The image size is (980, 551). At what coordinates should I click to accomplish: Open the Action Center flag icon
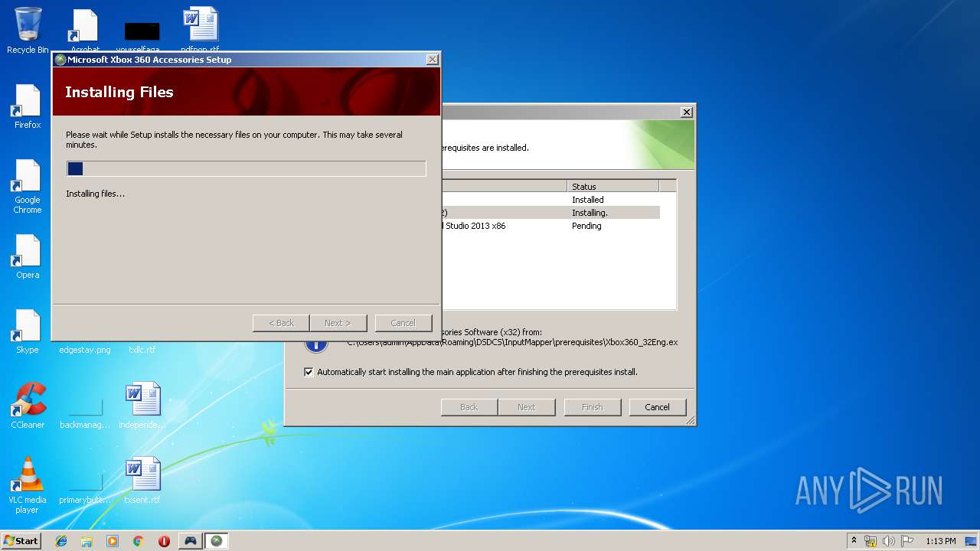[907, 541]
